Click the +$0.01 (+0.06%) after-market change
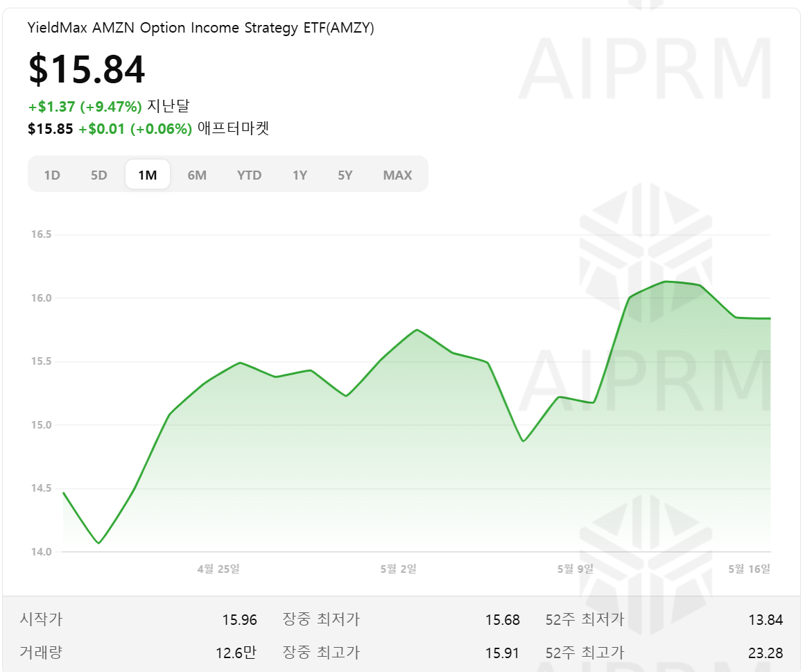Screen dimensions: 803x672 [x=135, y=128]
